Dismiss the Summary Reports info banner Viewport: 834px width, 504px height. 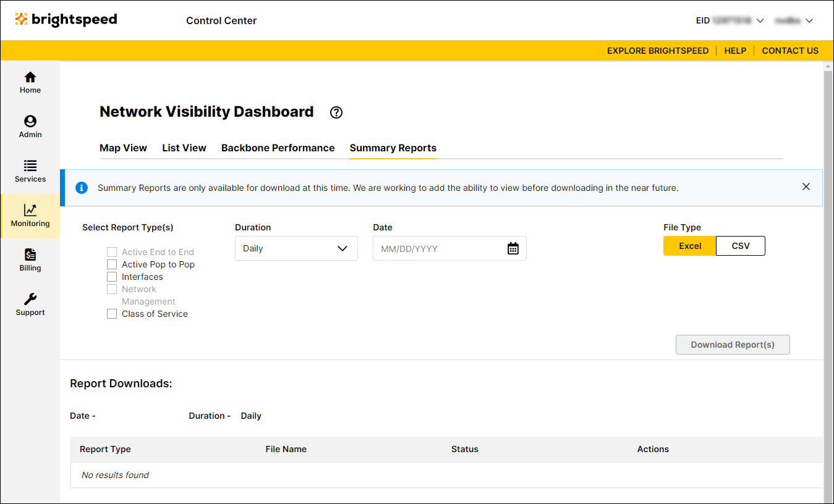(806, 187)
